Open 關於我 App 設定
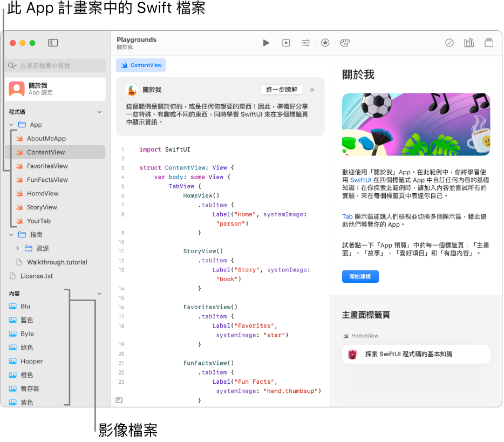The image size is (504, 442). (55, 89)
